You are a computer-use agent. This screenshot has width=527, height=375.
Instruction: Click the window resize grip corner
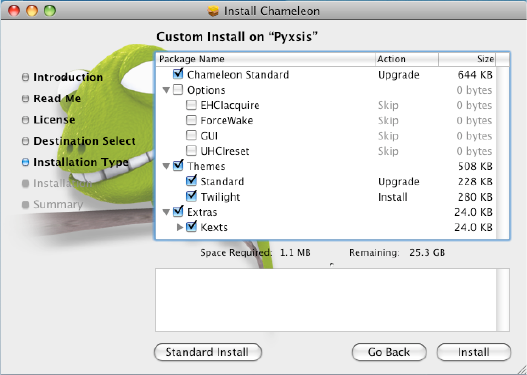click(521, 369)
